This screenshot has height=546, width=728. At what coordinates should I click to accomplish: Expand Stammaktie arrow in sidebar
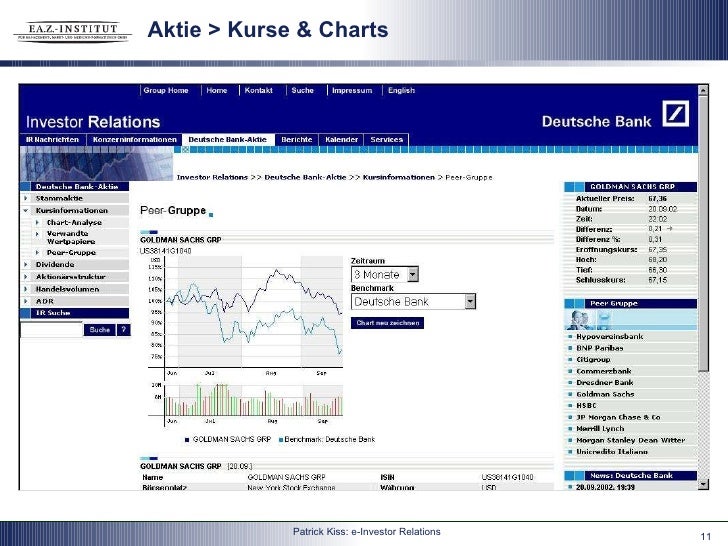[x=26, y=198]
